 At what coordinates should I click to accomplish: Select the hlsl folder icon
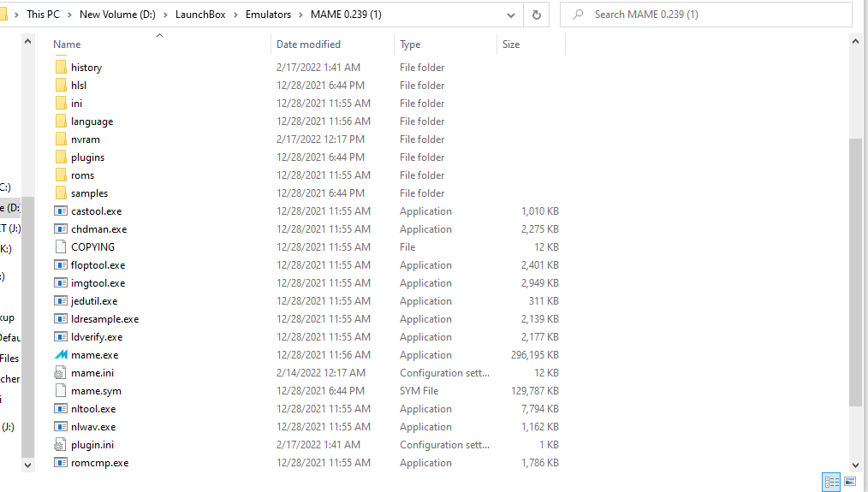[x=61, y=86]
